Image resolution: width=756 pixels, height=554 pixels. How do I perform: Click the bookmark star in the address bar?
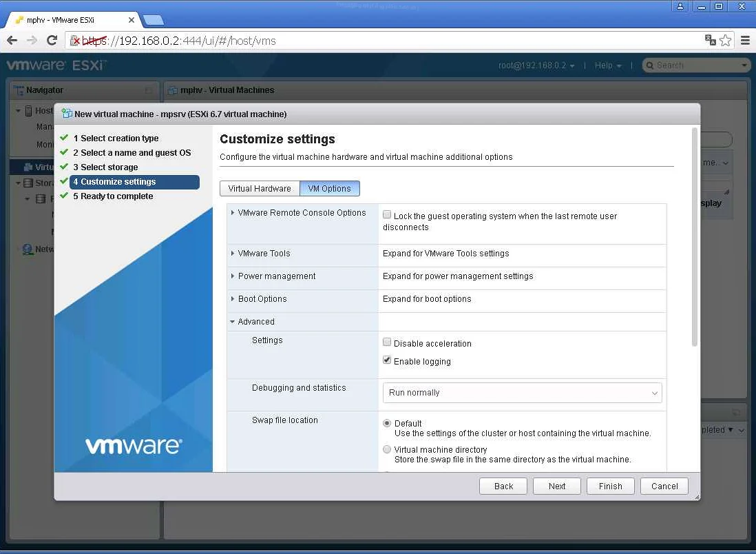coord(726,41)
